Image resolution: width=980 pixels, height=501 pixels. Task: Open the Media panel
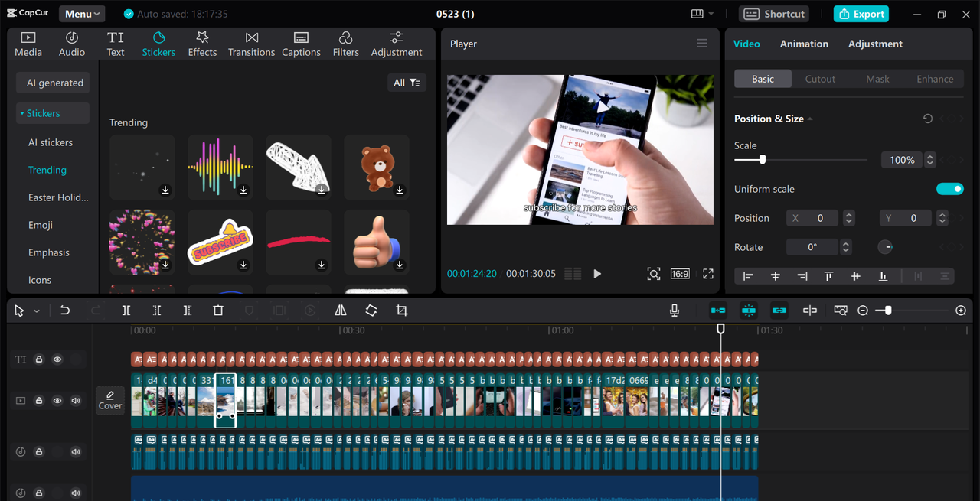28,44
